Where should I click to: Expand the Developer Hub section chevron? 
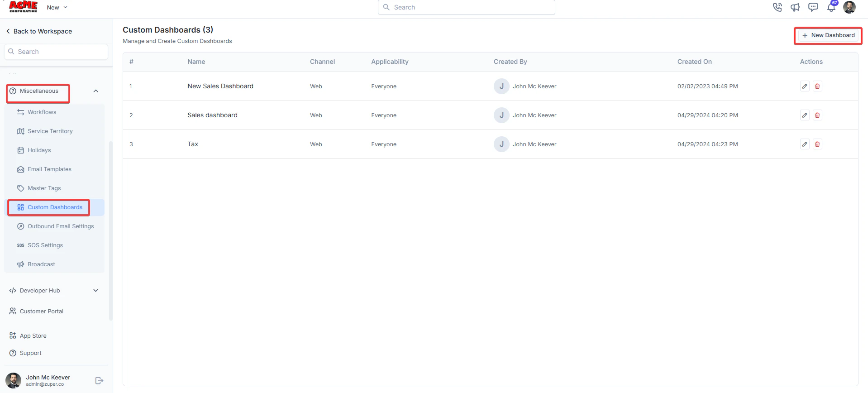[x=95, y=290]
